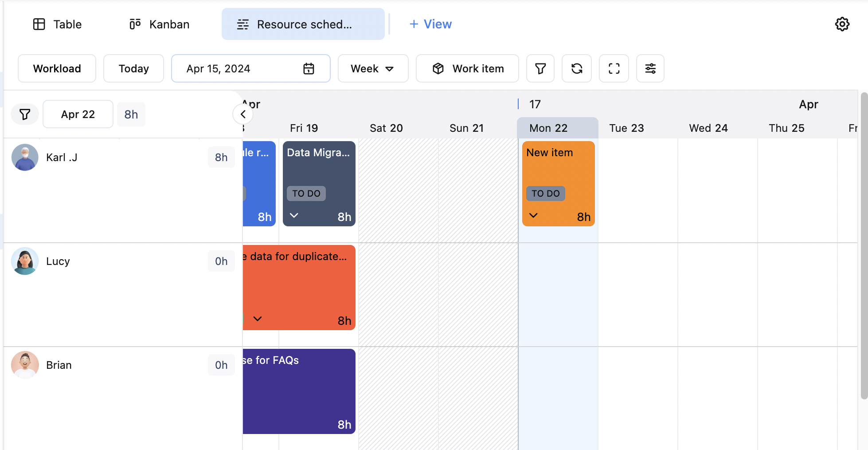Collapse the resource side panel arrow
The height and width of the screenshot is (450, 868).
[243, 114]
